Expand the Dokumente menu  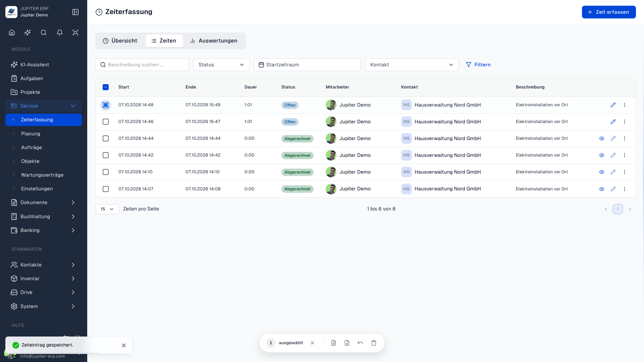(44, 202)
